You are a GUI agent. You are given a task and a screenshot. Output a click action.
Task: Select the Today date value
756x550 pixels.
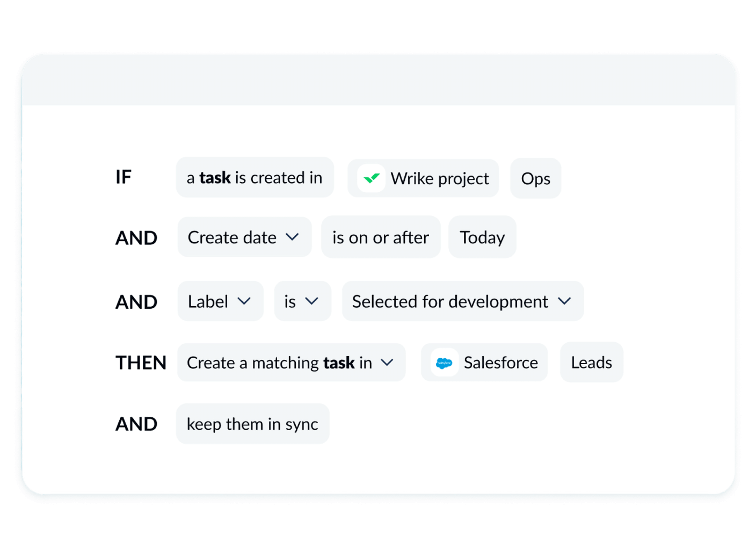482,237
